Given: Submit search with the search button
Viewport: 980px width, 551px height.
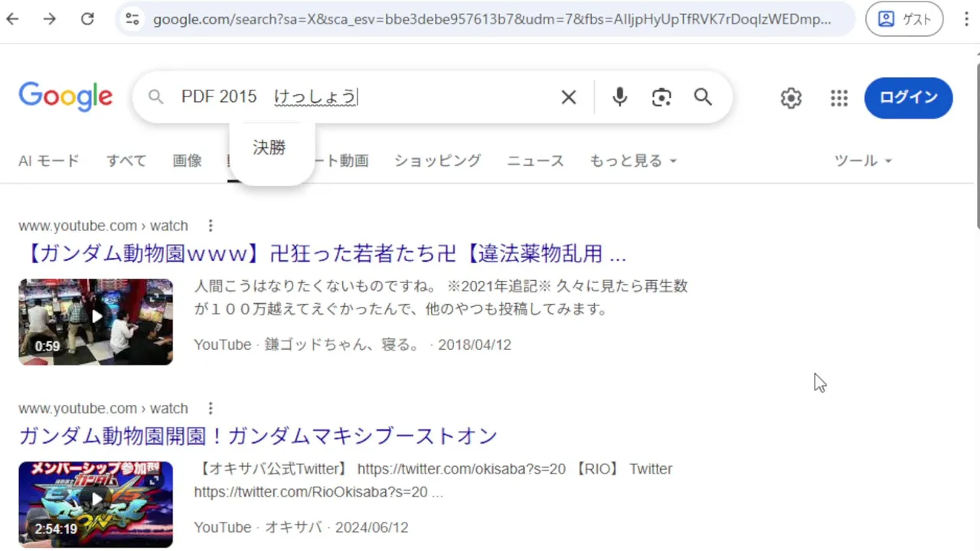Looking at the screenshot, I should 703,97.
